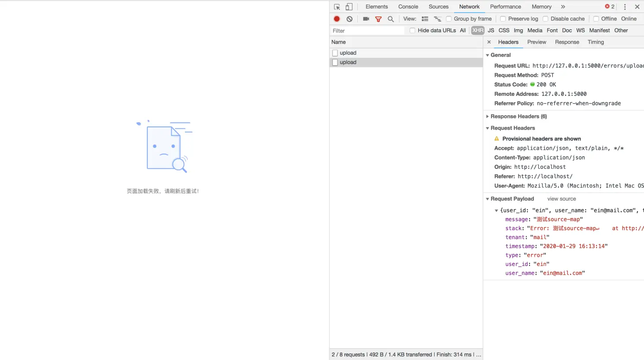
Task: Filter requests by JS
Action: (x=491, y=31)
